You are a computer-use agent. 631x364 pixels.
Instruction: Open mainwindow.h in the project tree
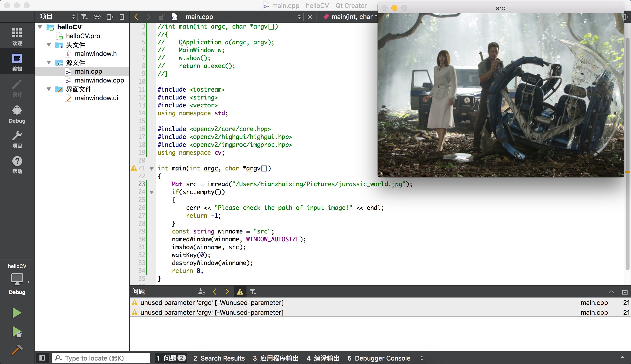pos(96,53)
